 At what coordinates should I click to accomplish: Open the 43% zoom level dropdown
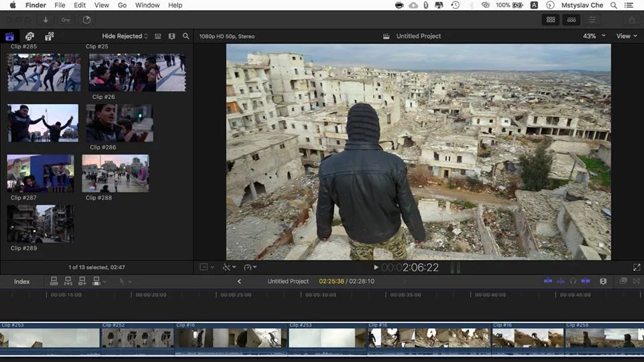(x=594, y=36)
